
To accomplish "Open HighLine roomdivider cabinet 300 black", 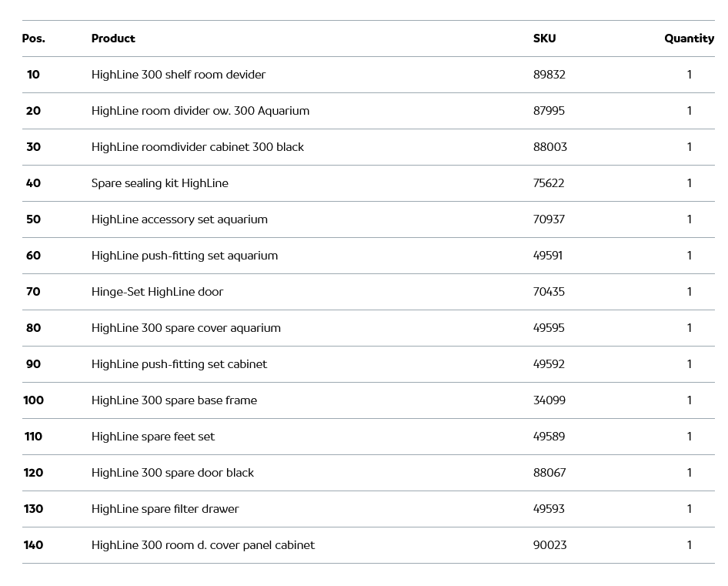I will [x=198, y=147].
